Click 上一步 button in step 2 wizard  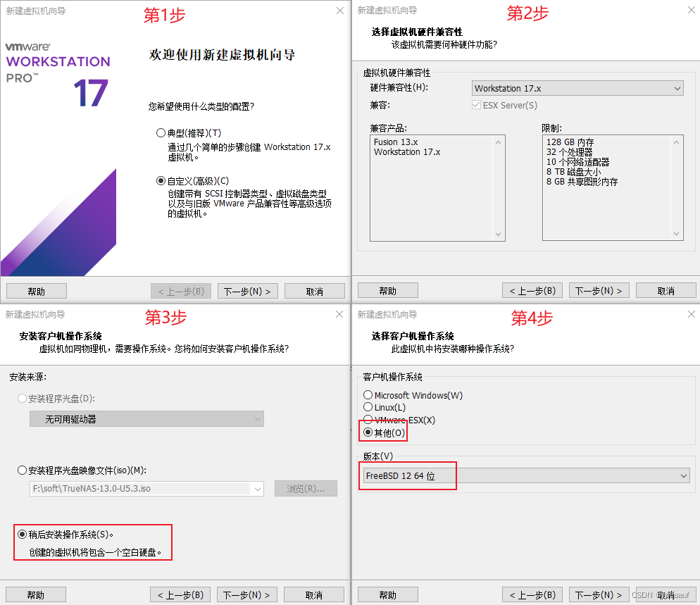pyautogui.click(x=532, y=291)
